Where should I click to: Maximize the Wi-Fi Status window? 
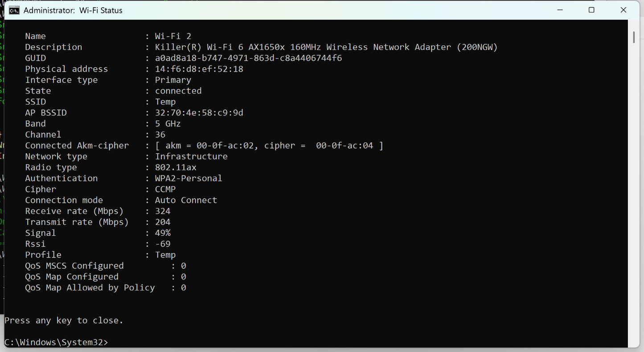[591, 10]
